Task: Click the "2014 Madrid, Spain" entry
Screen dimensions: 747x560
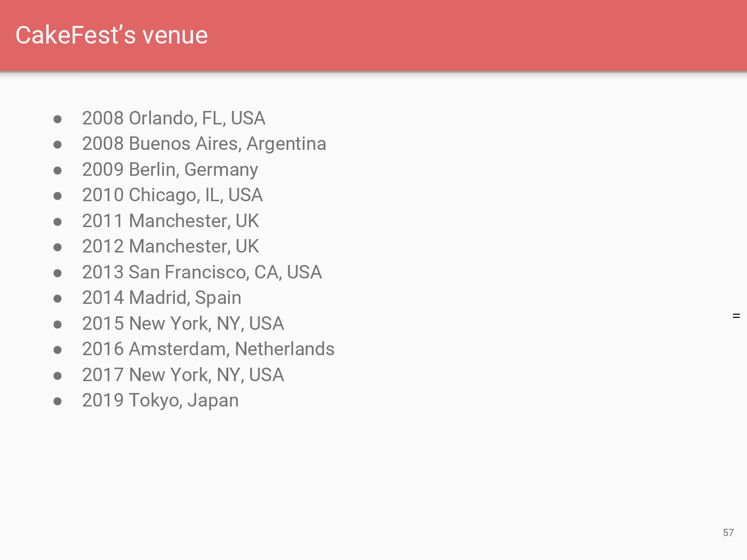Action: point(161,298)
